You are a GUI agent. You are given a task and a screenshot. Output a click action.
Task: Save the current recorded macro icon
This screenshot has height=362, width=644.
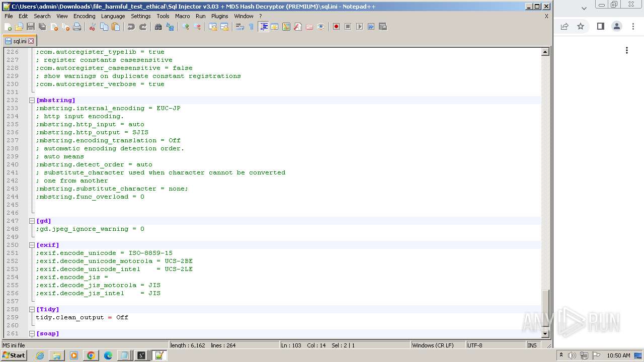tap(383, 27)
